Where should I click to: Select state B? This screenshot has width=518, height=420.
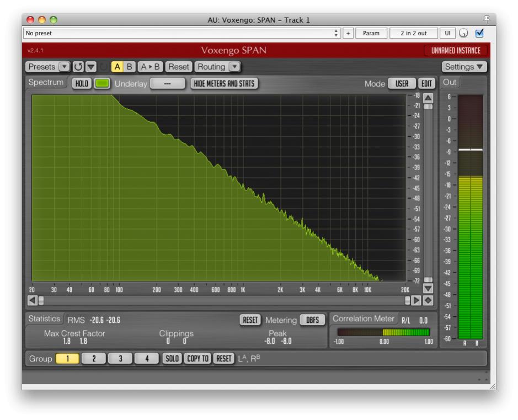click(130, 67)
